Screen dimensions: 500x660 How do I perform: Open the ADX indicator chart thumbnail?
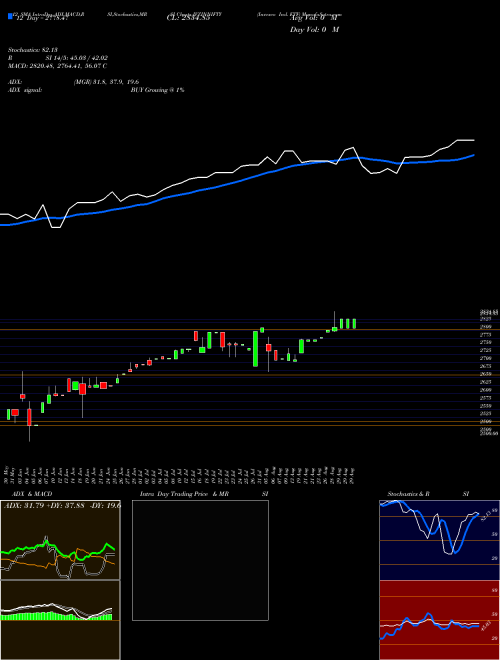pyautogui.click(x=60, y=540)
